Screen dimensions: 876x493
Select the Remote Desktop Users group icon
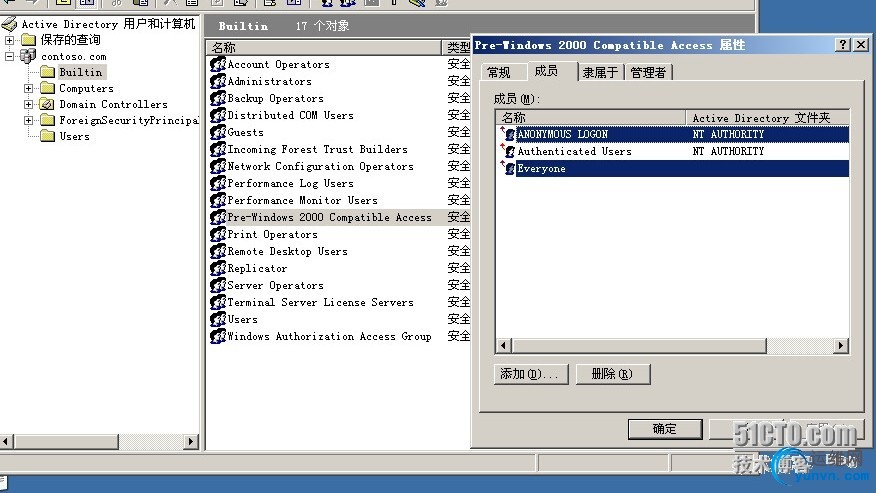pyautogui.click(x=218, y=252)
